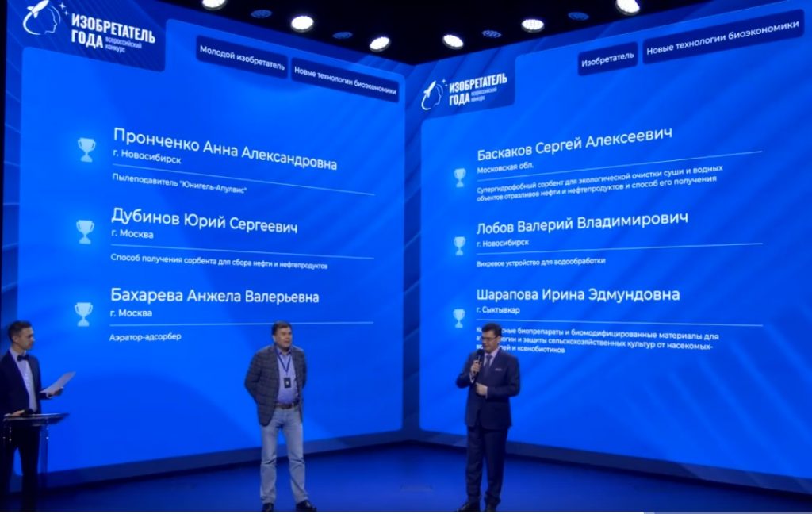Click the trophy beside Лобов Валерий Владимирович
The width and height of the screenshot is (812, 514).
tap(459, 244)
